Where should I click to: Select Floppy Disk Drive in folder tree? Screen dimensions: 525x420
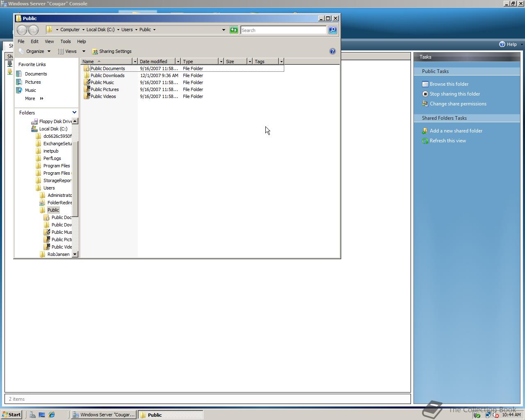pos(55,121)
